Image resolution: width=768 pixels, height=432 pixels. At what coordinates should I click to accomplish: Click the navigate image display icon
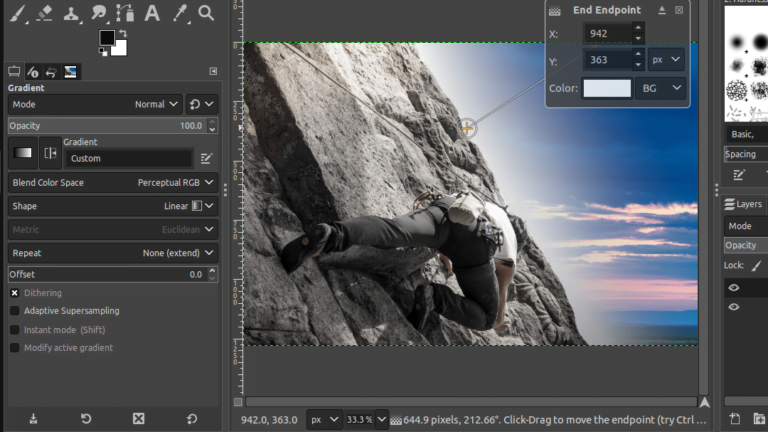(x=704, y=403)
